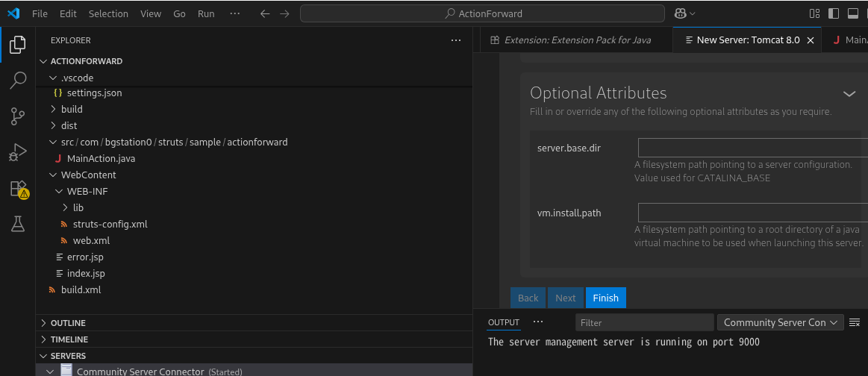Open the Explorer view in activity bar
The width and height of the screenshot is (868, 376).
point(18,44)
